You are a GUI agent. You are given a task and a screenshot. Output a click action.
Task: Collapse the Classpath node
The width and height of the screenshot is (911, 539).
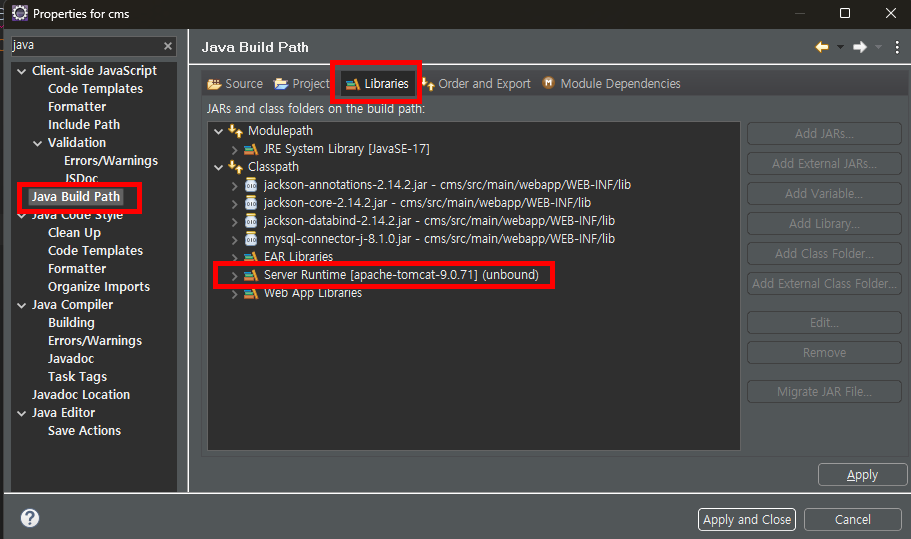pos(218,167)
